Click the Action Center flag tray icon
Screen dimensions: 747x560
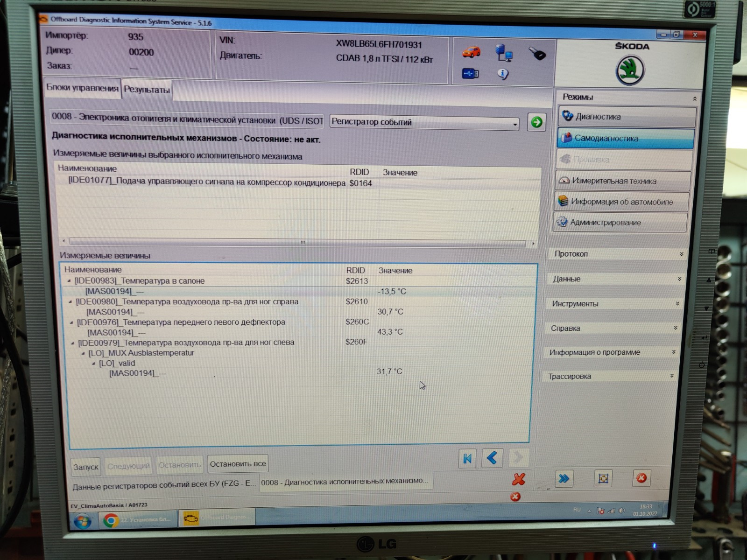(600, 511)
